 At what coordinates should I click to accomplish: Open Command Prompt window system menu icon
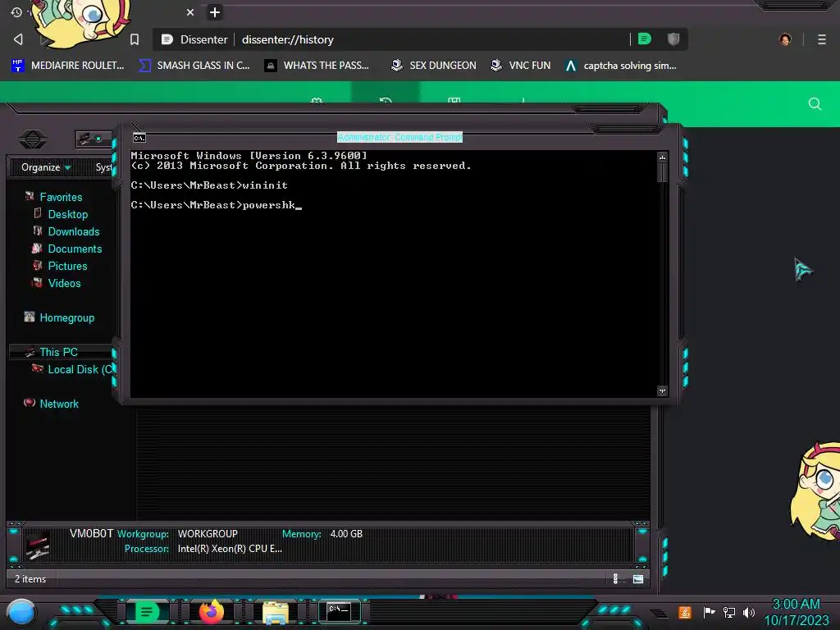tap(139, 138)
